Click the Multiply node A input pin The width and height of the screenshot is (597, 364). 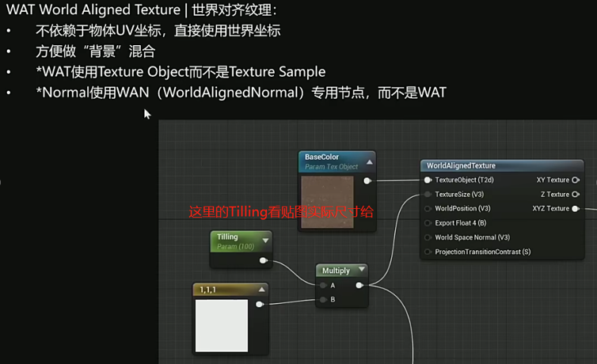tap(323, 286)
